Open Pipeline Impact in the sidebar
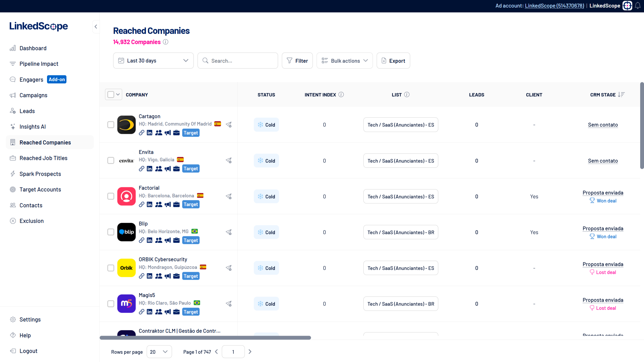The height and width of the screenshot is (362, 644). (x=39, y=64)
